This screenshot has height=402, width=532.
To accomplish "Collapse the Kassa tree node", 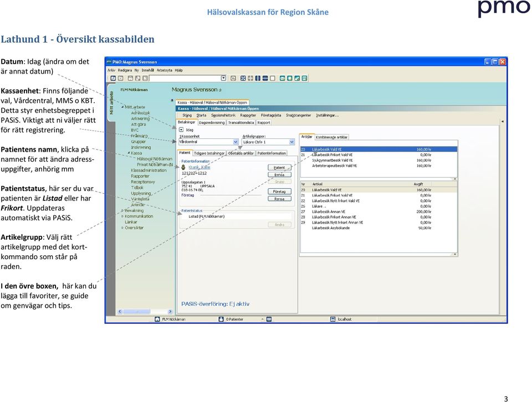I will pos(129,153).
